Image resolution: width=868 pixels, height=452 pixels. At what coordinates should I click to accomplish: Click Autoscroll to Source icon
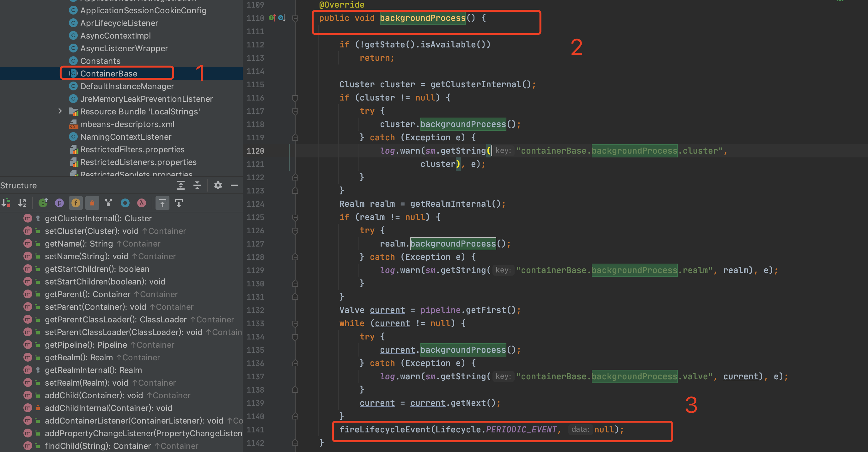pyautogui.click(x=162, y=203)
